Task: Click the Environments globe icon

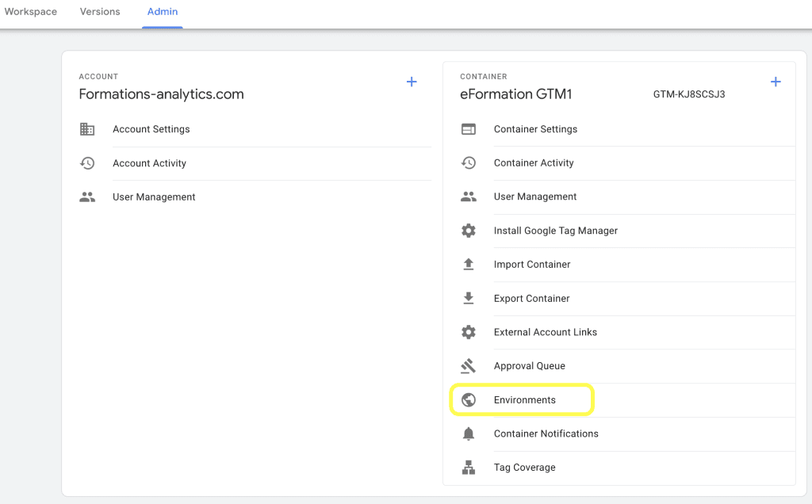Action: coord(469,400)
